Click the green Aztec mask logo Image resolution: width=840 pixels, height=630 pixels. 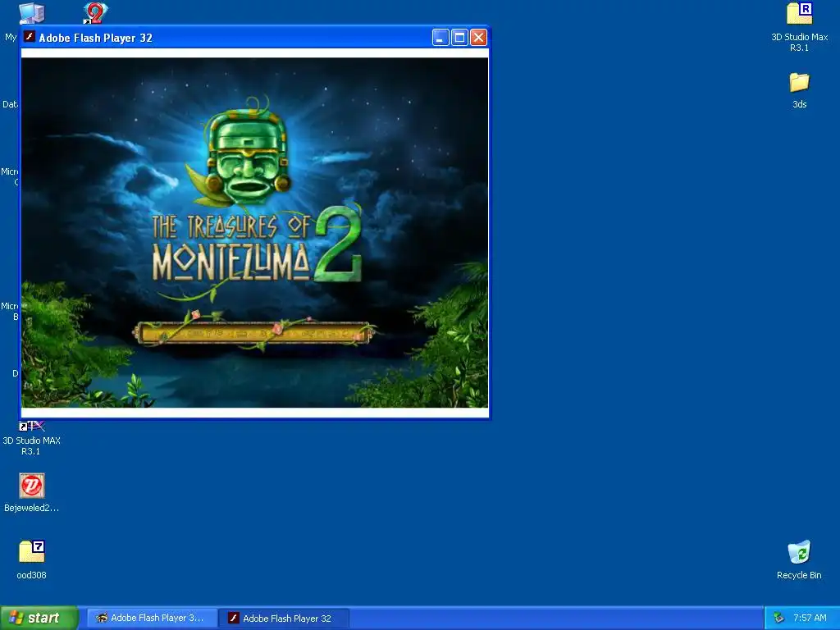[x=248, y=155]
